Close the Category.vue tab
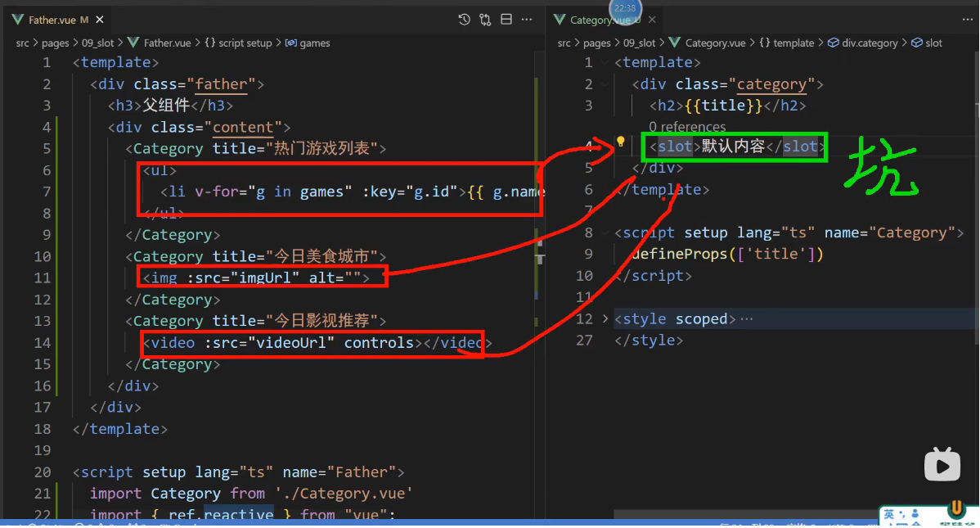980x528 pixels. [x=652, y=20]
